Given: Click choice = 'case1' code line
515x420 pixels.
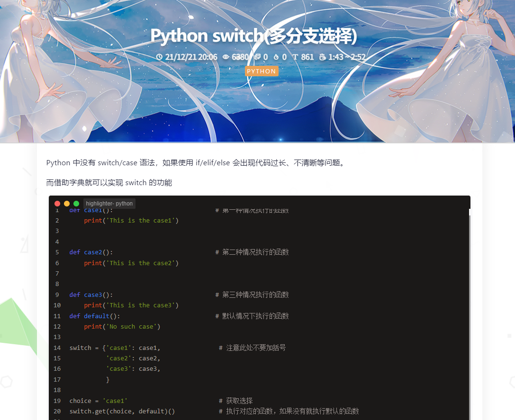Looking at the screenshot, I should (x=99, y=401).
